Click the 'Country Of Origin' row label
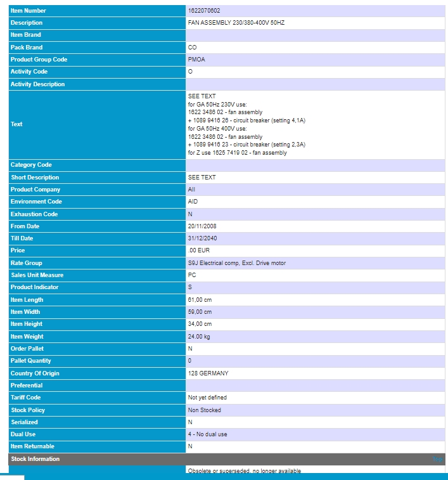 click(35, 373)
